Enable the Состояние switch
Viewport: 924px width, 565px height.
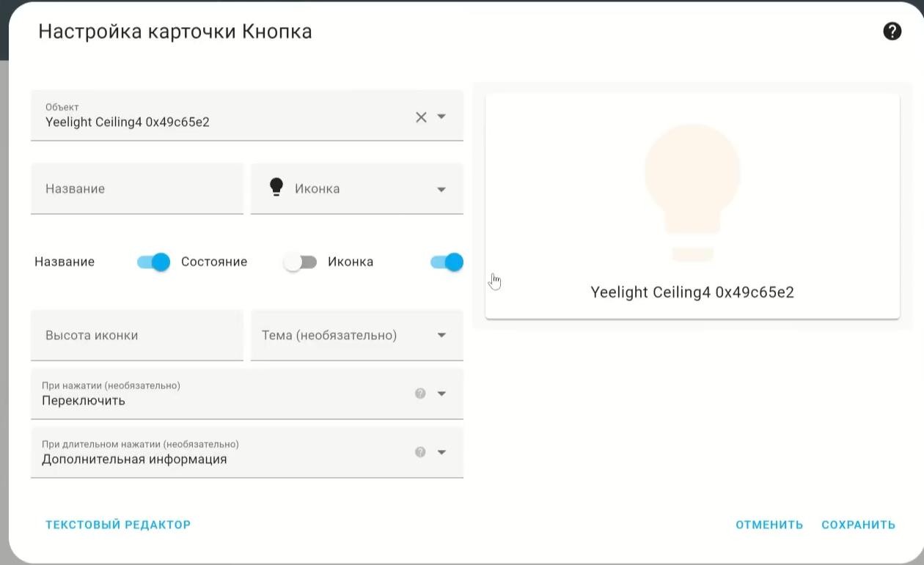tap(301, 262)
